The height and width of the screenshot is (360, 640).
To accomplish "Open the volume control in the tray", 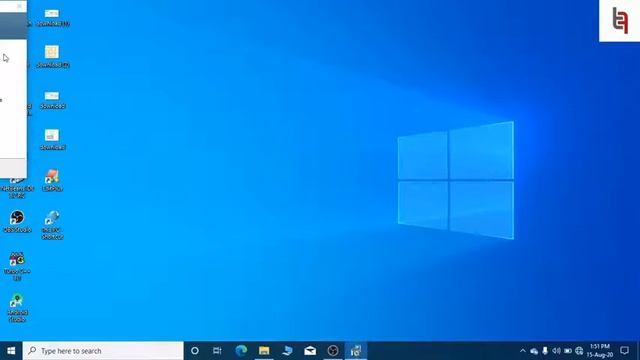I will 556,351.
